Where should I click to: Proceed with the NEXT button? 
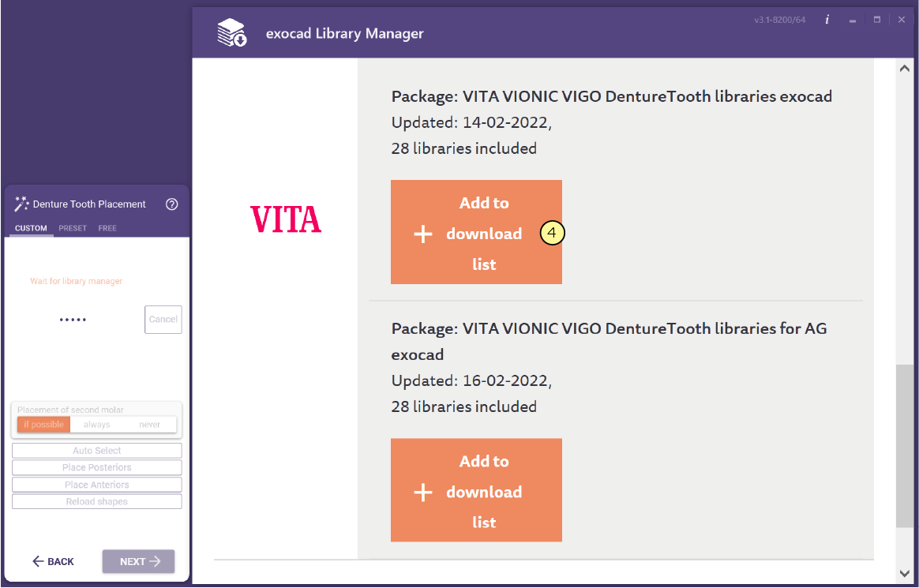click(138, 561)
